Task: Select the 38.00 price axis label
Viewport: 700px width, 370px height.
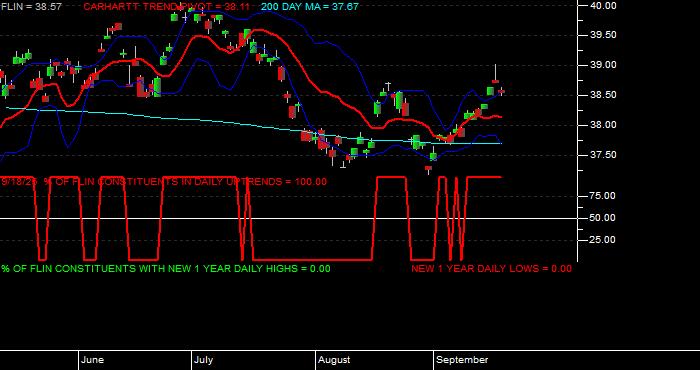Action: [x=603, y=125]
